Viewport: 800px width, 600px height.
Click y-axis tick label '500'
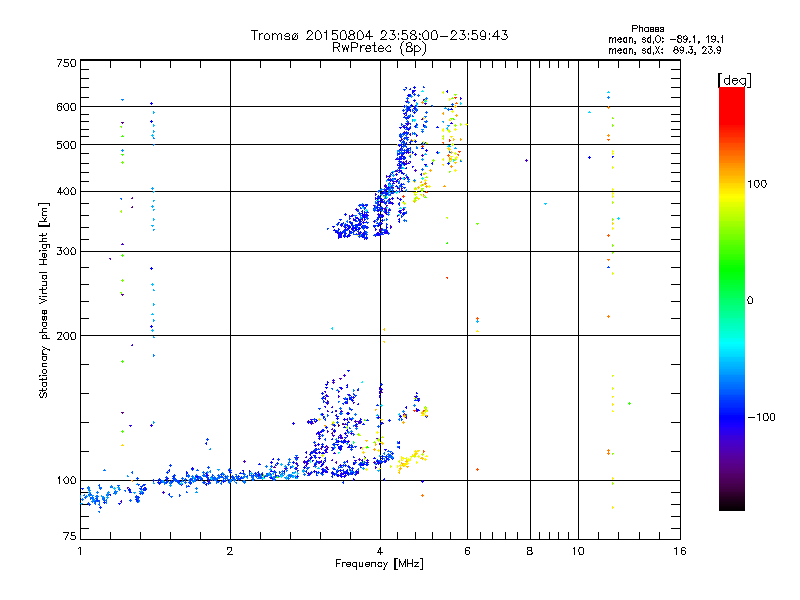[x=67, y=145]
